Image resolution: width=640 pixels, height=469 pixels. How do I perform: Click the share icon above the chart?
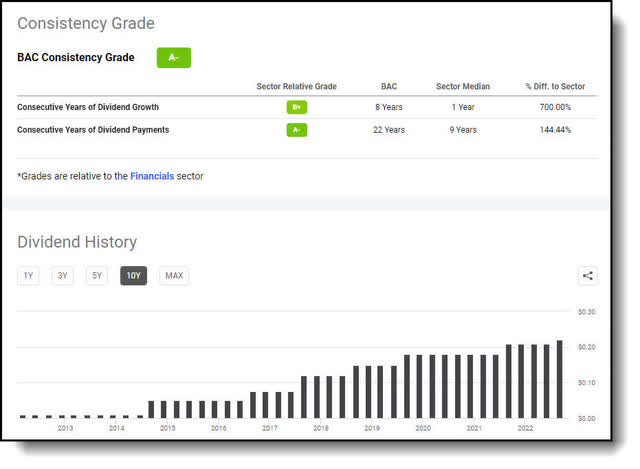[588, 276]
